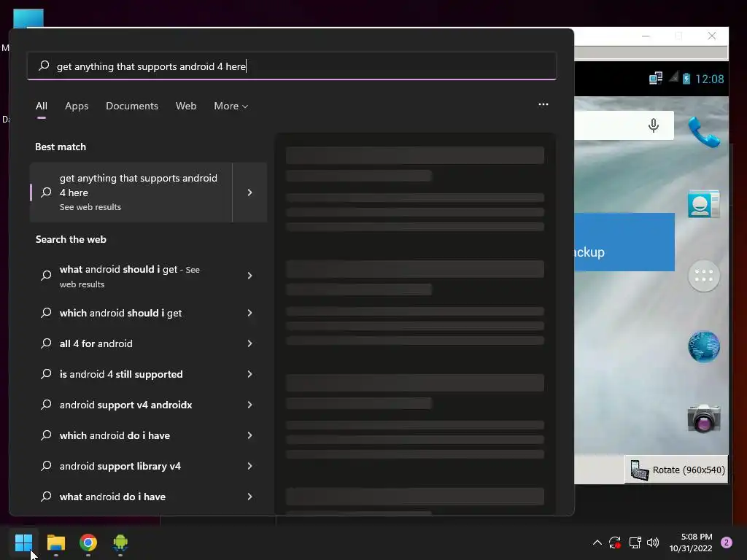Expand the best match result arrow
This screenshot has width=747, height=560.
(x=249, y=192)
